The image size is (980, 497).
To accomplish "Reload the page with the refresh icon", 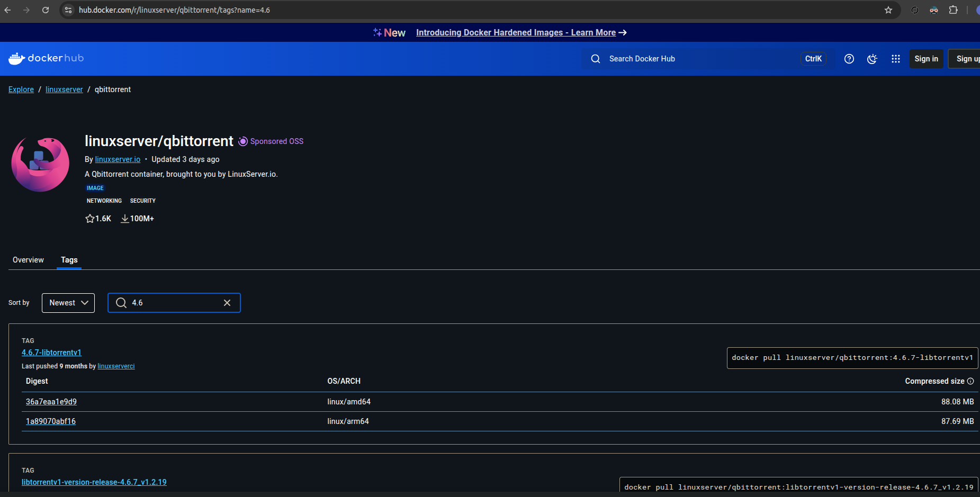I will coord(46,10).
